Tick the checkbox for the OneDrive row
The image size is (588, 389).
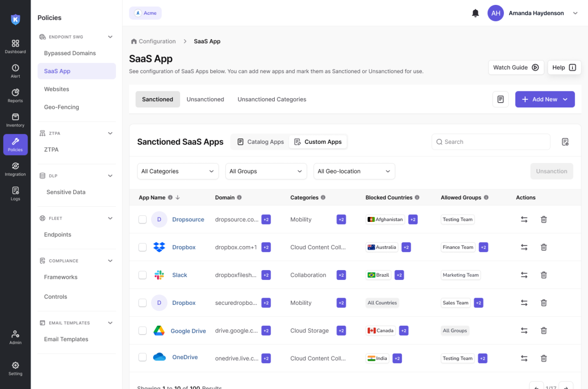coord(143,358)
